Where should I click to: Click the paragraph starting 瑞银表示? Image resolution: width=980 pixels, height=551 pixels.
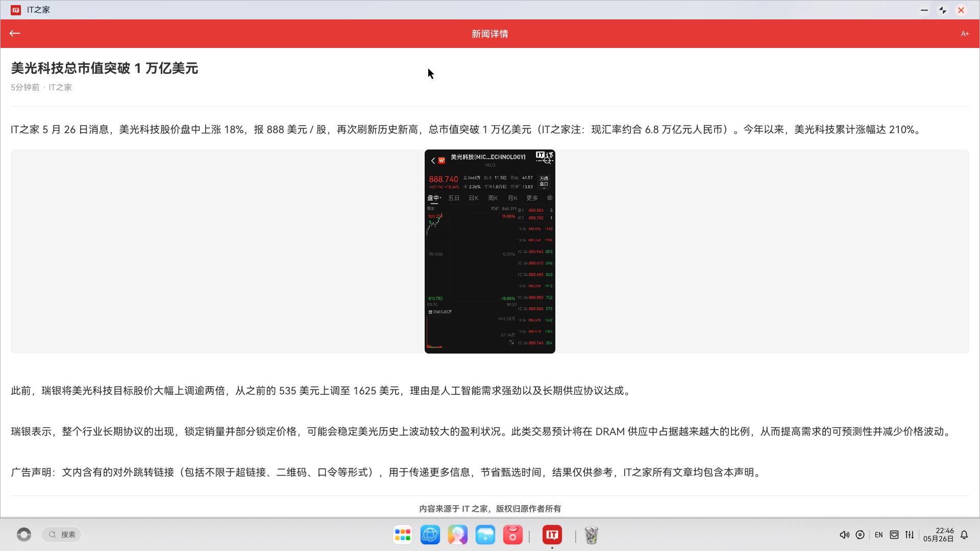(x=482, y=432)
